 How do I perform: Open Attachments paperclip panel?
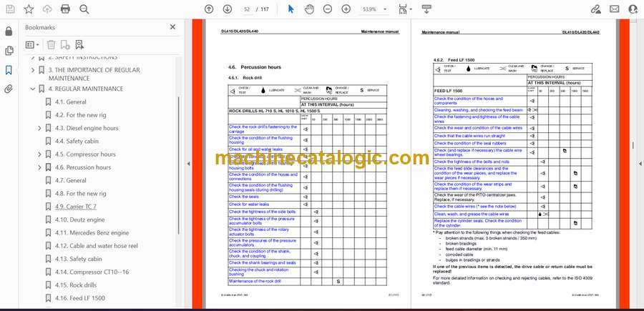9,89
